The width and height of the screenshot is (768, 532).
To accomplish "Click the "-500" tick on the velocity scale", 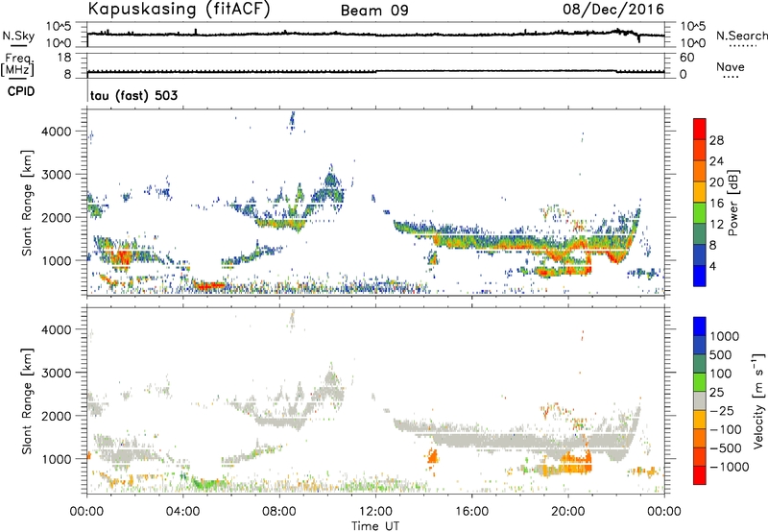I will tap(726, 447).
